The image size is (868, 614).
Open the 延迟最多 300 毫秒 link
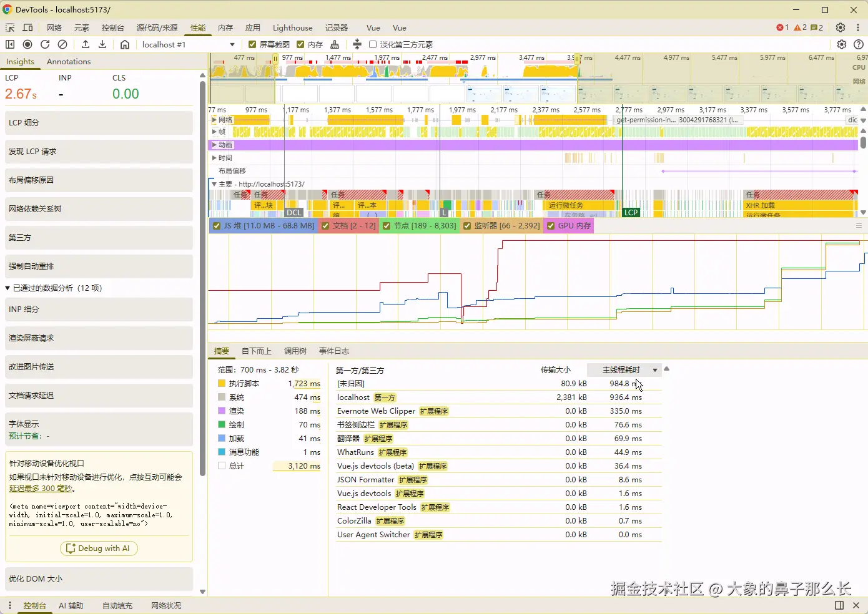tap(41, 489)
